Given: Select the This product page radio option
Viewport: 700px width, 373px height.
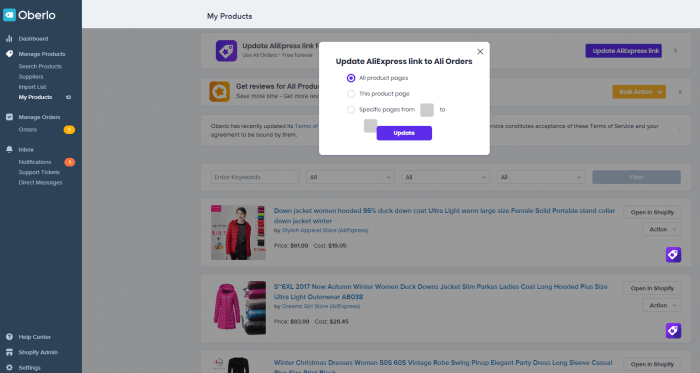Looking at the screenshot, I should pos(351,94).
